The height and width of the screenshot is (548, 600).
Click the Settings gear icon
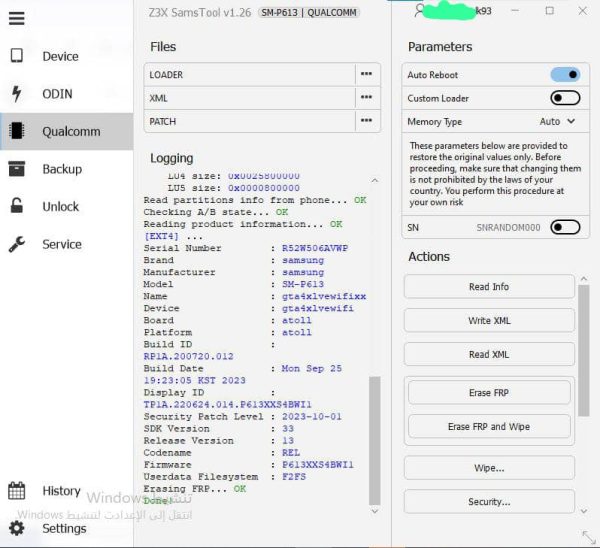click(16, 528)
